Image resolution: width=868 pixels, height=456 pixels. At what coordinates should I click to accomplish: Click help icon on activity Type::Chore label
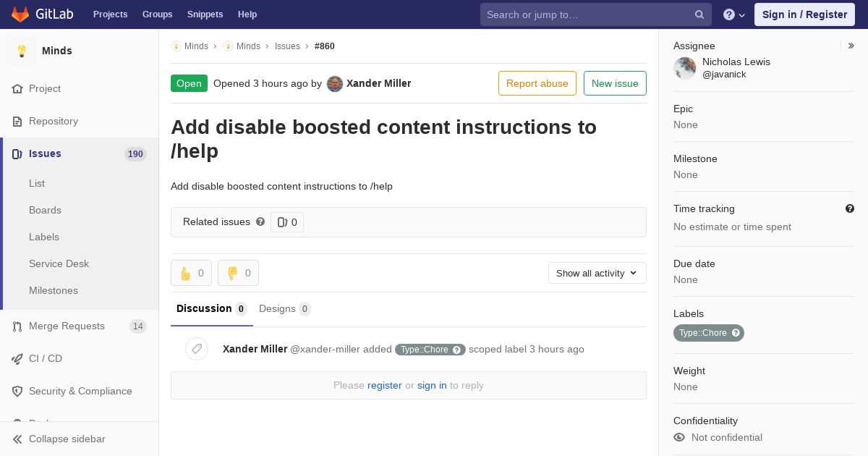pyautogui.click(x=457, y=350)
